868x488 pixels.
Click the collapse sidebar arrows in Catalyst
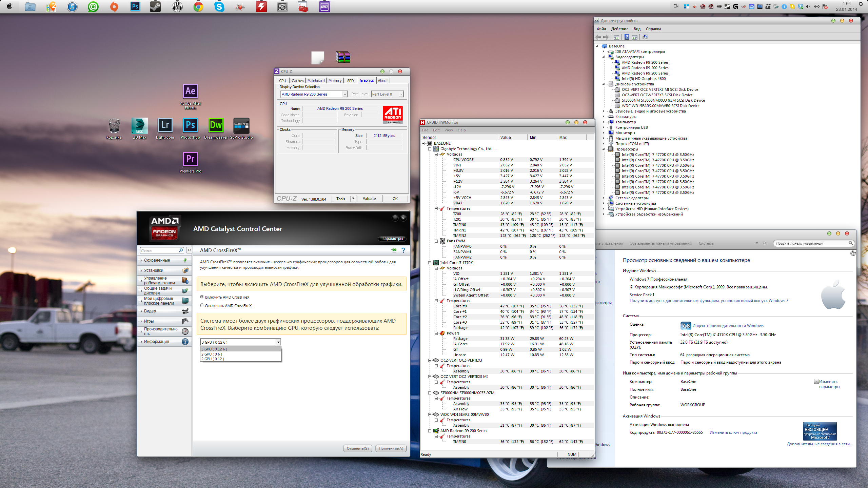click(x=189, y=250)
